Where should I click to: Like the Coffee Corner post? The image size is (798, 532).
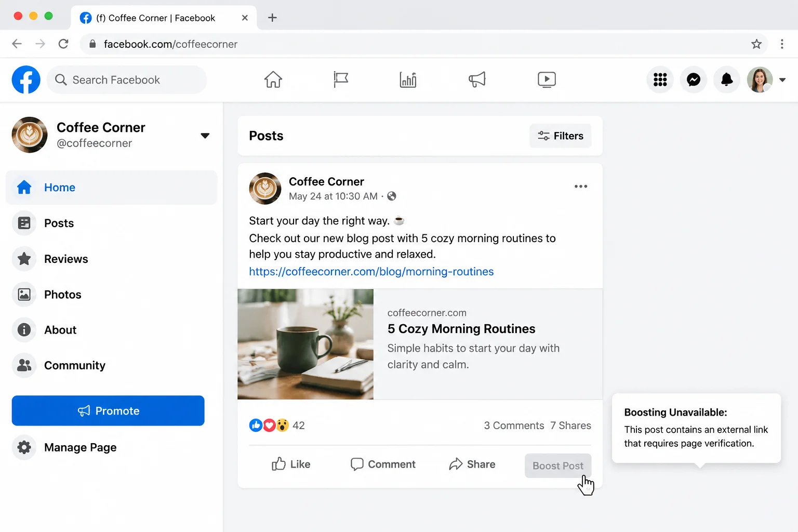pyautogui.click(x=291, y=464)
